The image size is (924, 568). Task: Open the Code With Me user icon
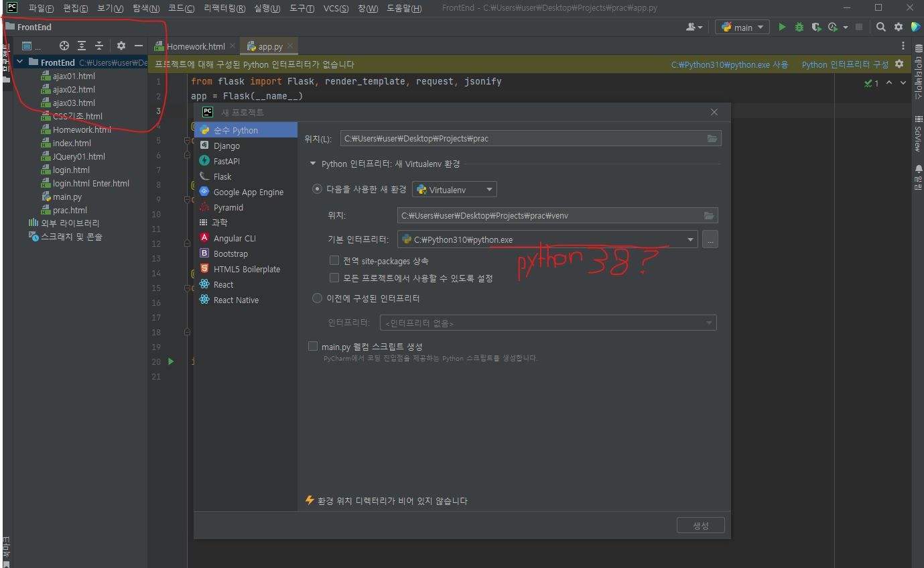coord(691,27)
